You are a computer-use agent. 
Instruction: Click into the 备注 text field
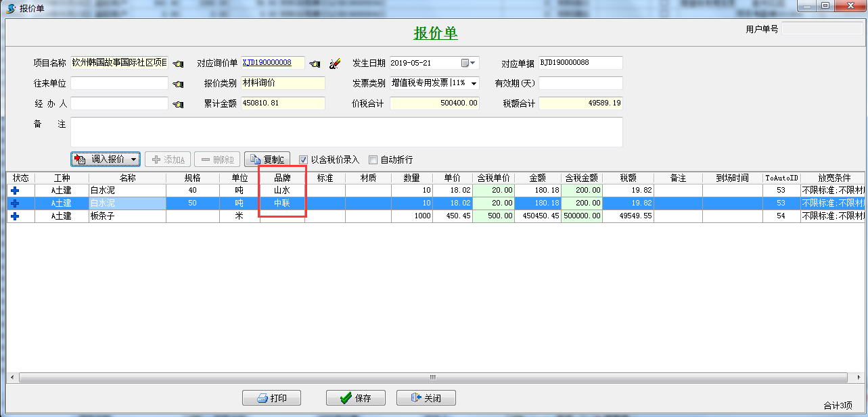346,132
